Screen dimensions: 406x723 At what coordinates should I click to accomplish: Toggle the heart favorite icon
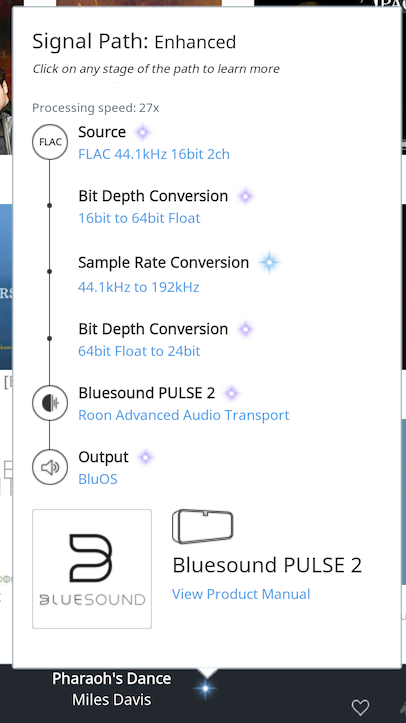pyautogui.click(x=360, y=707)
